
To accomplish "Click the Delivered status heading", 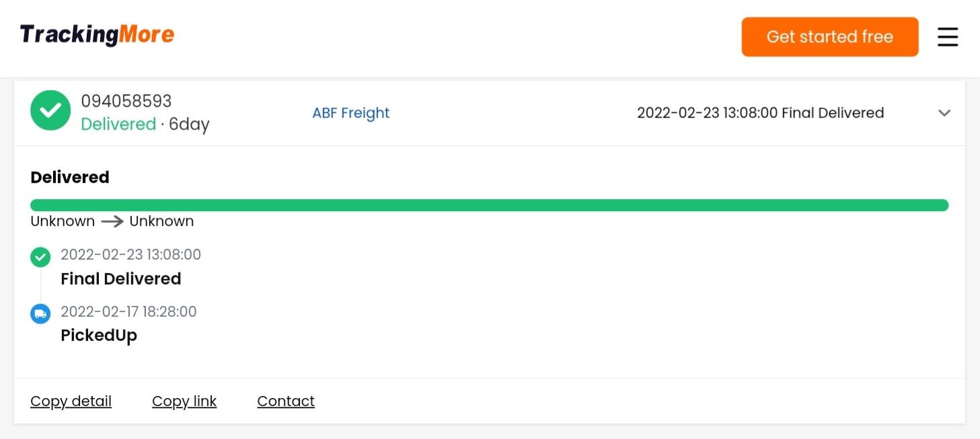I will click(70, 177).
